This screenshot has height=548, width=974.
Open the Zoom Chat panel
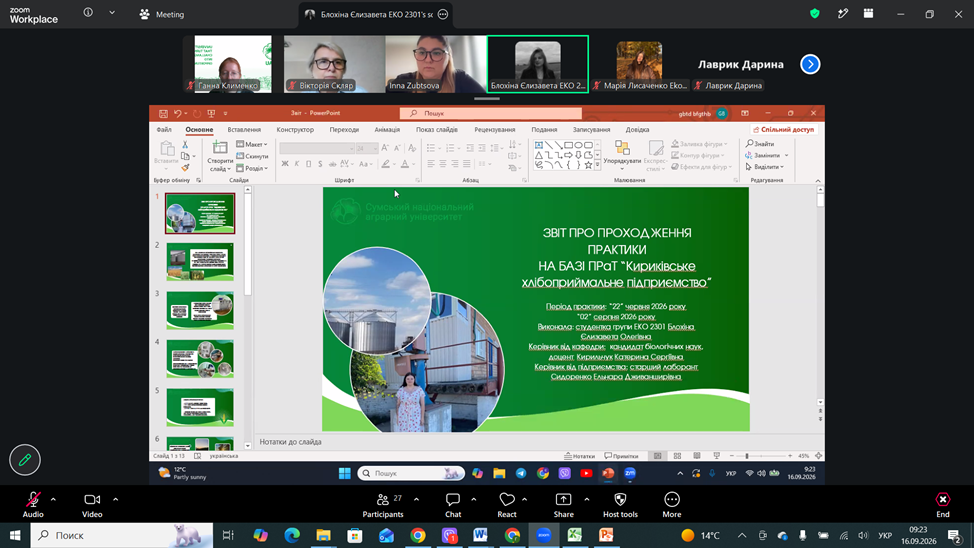(x=453, y=505)
